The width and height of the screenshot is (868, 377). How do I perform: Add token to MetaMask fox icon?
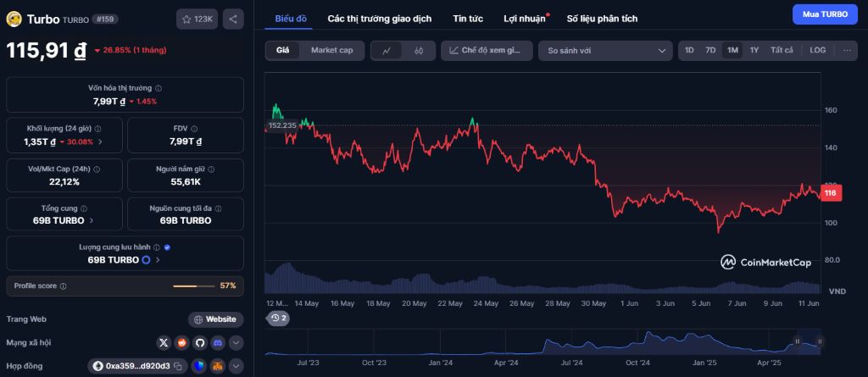218,366
